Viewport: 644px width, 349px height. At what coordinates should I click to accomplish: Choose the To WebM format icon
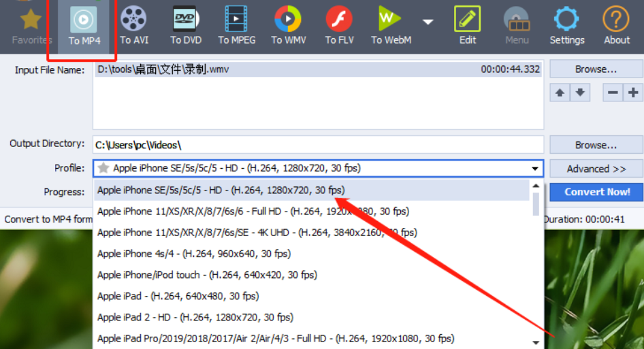click(x=390, y=19)
